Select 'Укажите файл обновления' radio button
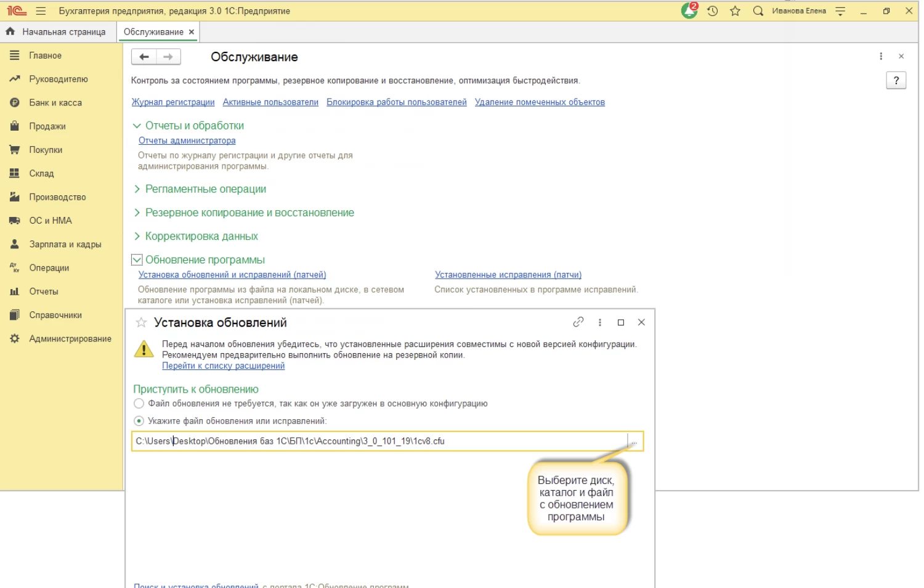This screenshot has height=588, width=924. [139, 421]
